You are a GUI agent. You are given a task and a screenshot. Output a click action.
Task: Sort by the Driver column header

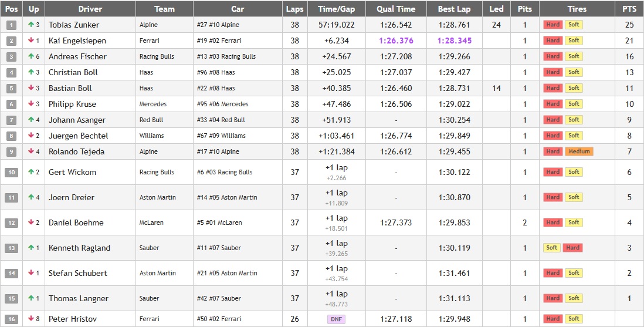click(90, 9)
